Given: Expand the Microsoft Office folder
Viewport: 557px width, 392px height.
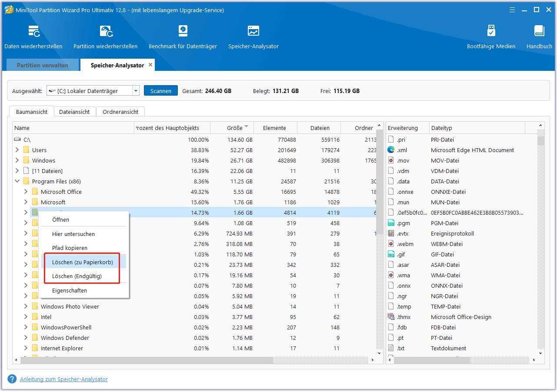Looking at the screenshot, I should coord(26,192).
